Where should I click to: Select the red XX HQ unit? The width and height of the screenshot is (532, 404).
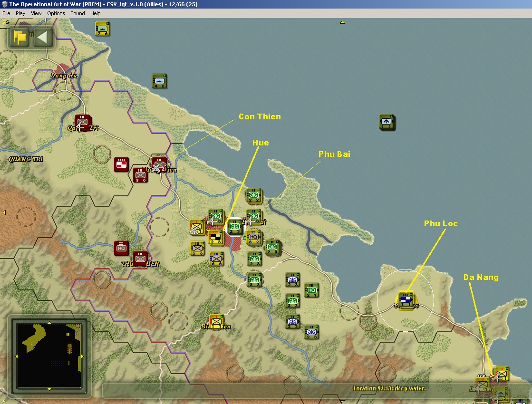click(121, 248)
